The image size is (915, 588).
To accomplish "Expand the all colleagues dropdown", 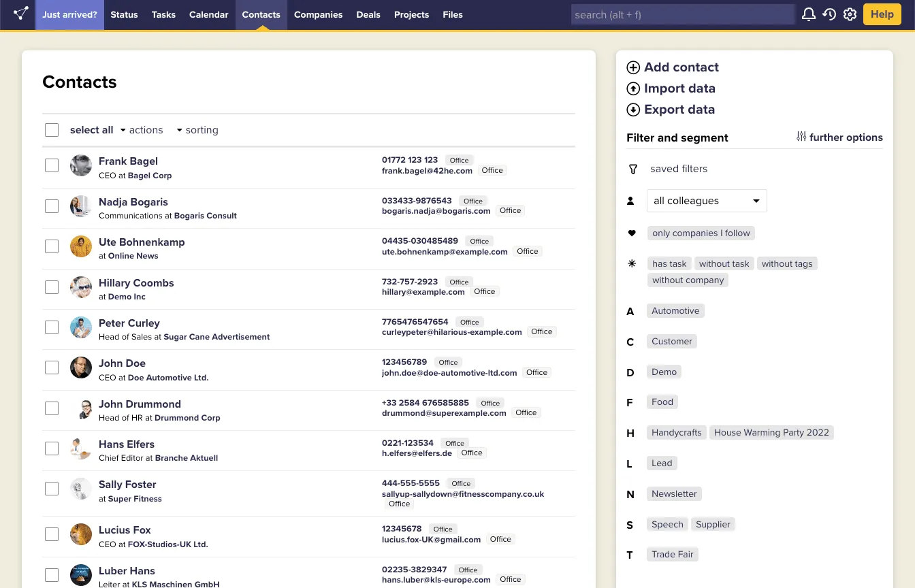I will click(x=707, y=201).
